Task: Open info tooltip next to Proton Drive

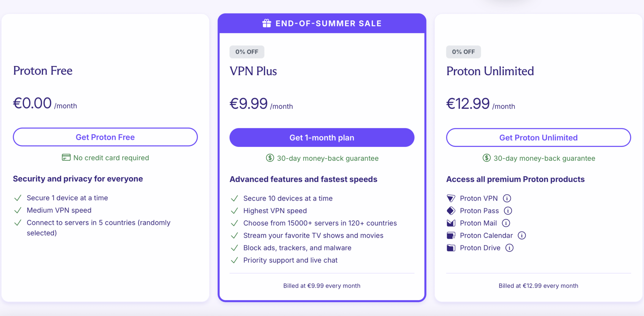Action: tap(510, 248)
